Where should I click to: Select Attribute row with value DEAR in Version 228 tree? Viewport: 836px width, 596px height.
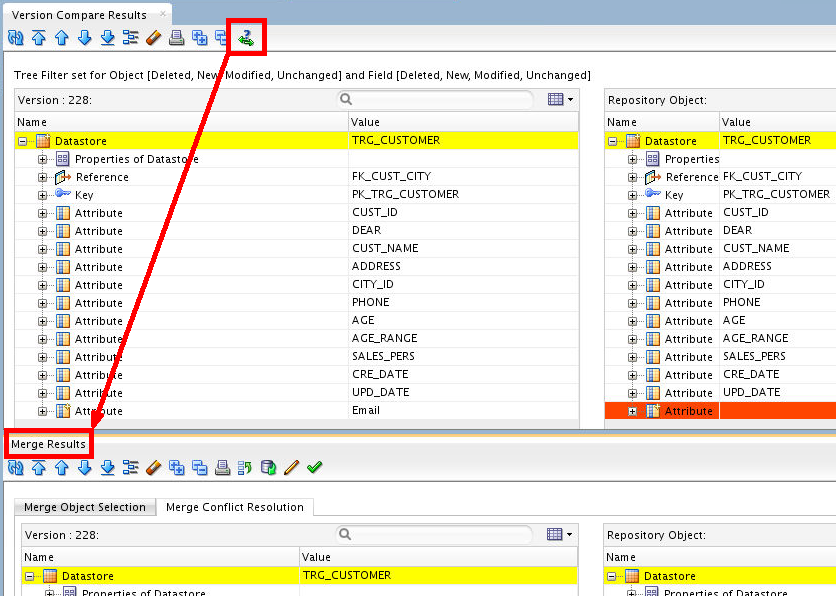tap(298, 231)
